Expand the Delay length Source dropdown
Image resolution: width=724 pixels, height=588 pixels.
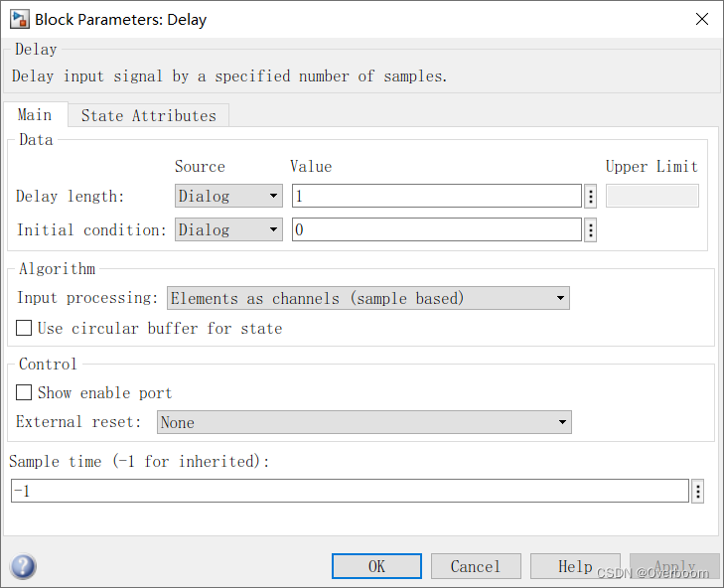pos(228,196)
